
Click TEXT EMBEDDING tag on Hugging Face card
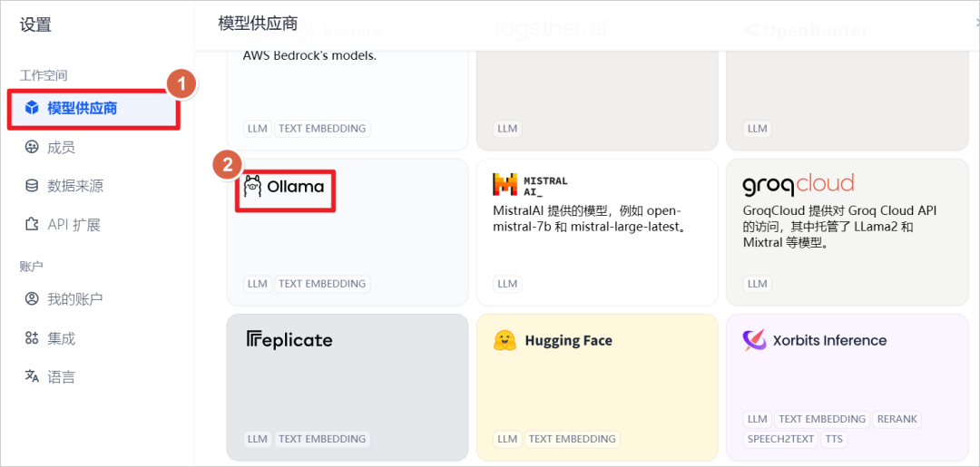[572, 439]
